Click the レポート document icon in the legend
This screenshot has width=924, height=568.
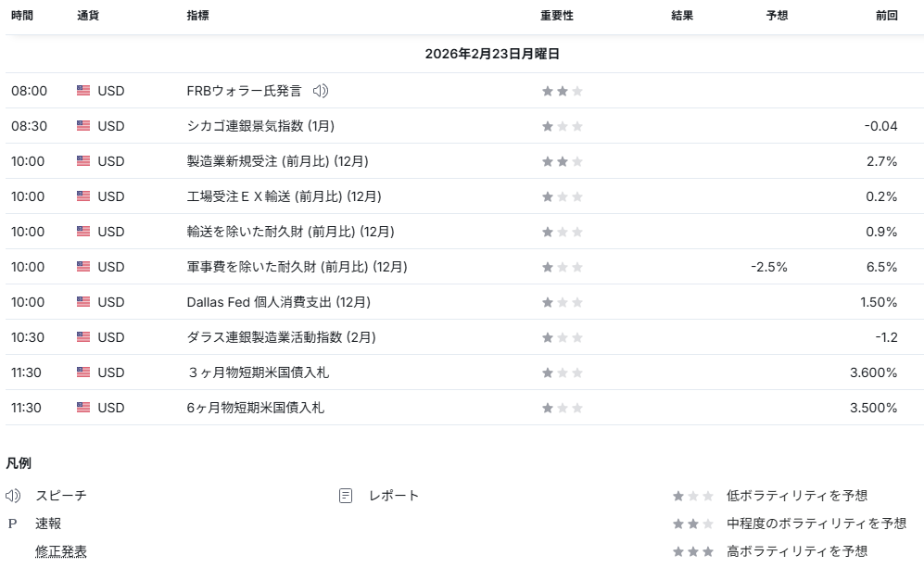tap(346, 496)
